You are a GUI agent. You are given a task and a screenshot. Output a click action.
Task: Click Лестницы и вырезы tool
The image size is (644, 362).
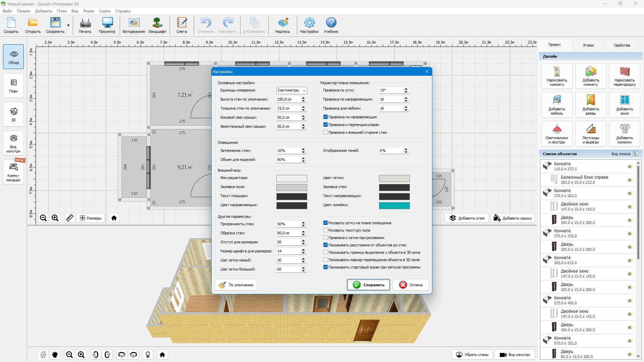(x=591, y=134)
